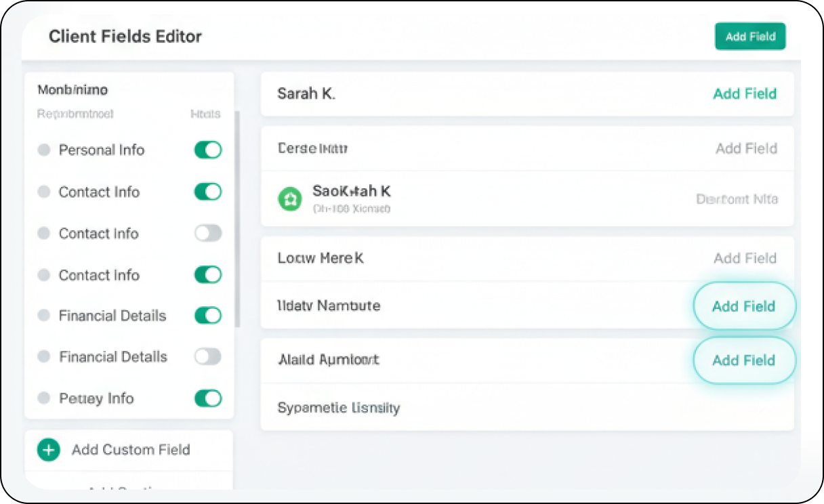Select the Petiey Info sidebar item
This screenshot has height=504, width=824.
[x=96, y=398]
